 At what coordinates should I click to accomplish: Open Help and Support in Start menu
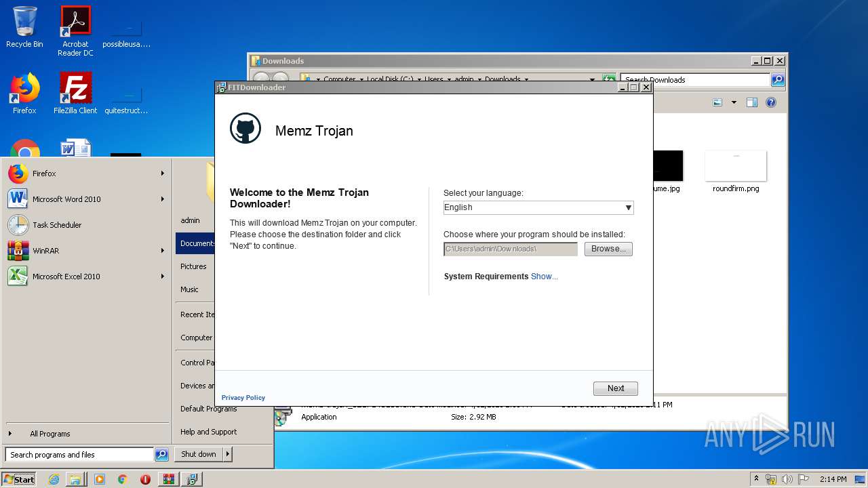click(x=208, y=432)
